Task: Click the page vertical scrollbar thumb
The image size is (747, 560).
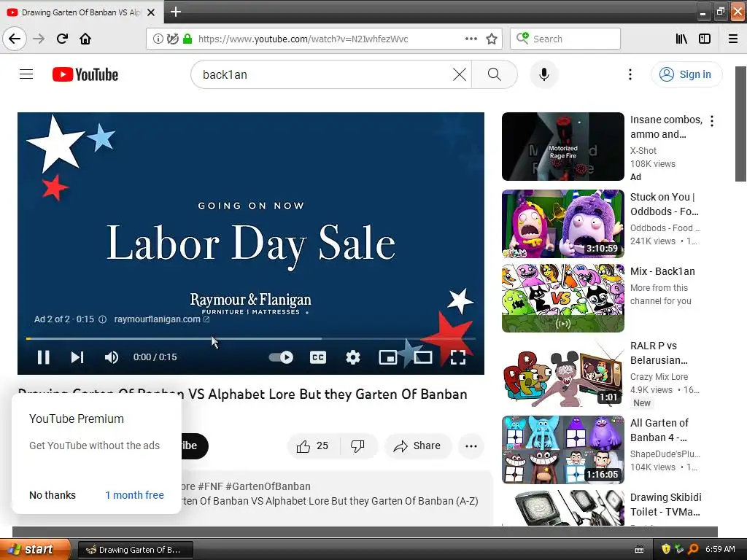Action: pyautogui.click(x=741, y=124)
